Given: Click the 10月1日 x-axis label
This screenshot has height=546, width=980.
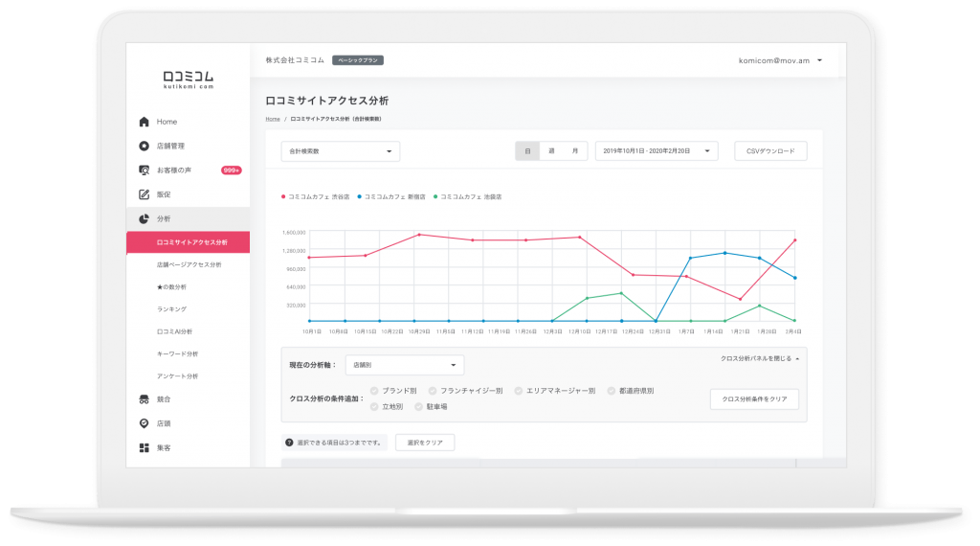Looking at the screenshot, I should tap(312, 331).
